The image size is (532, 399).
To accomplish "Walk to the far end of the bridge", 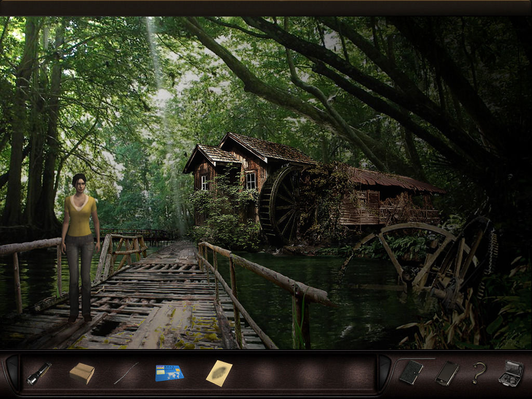I will point(179,245).
